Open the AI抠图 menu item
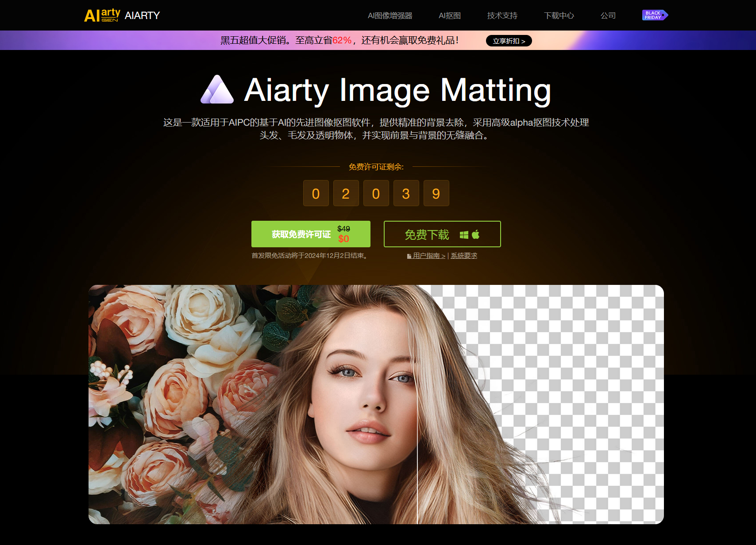 (x=450, y=15)
